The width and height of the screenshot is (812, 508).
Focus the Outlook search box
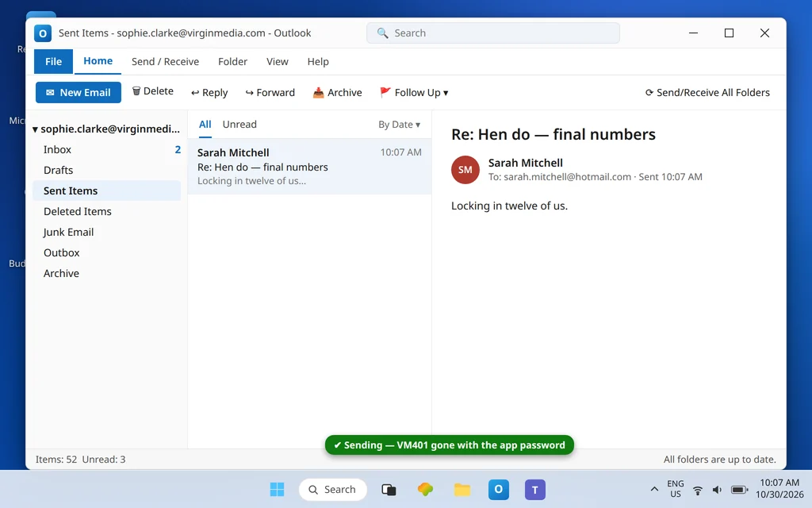point(493,33)
